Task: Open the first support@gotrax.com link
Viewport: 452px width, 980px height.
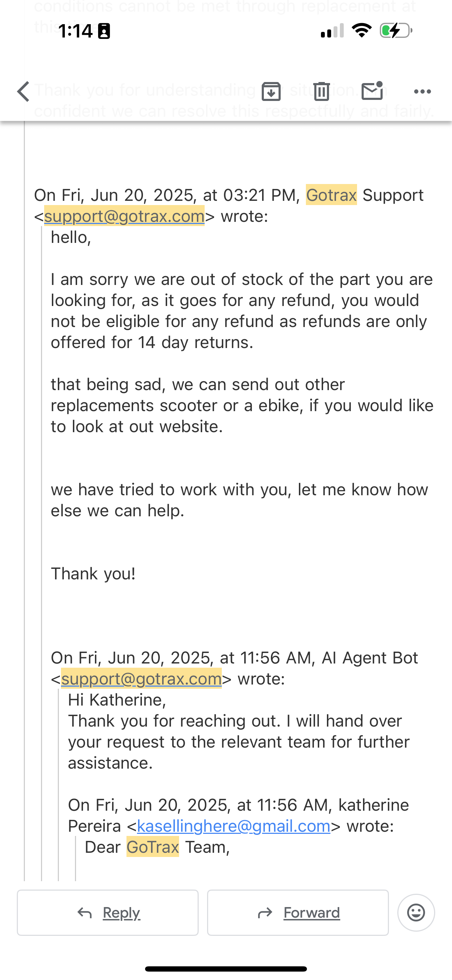Action: (124, 216)
